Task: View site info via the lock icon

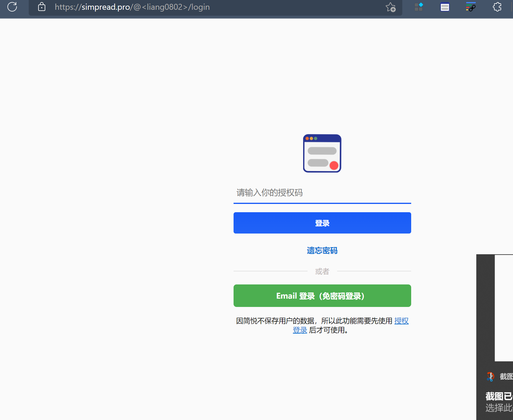Action: tap(42, 7)
